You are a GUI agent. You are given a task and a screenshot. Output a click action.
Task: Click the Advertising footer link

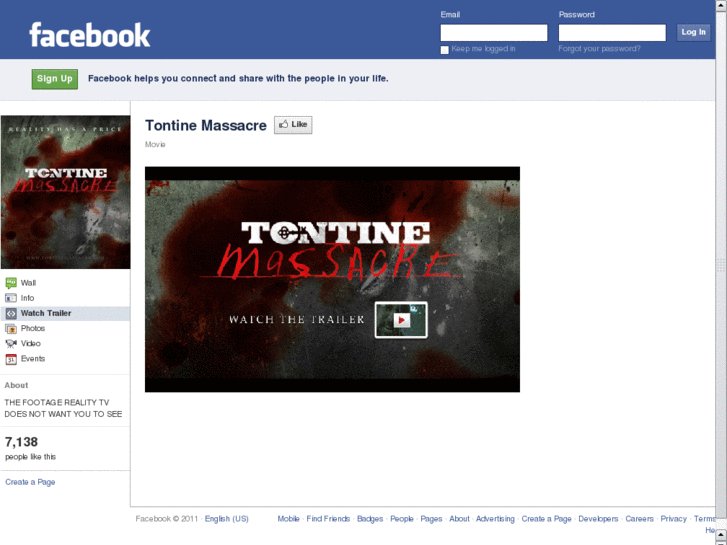pos(495,519)
